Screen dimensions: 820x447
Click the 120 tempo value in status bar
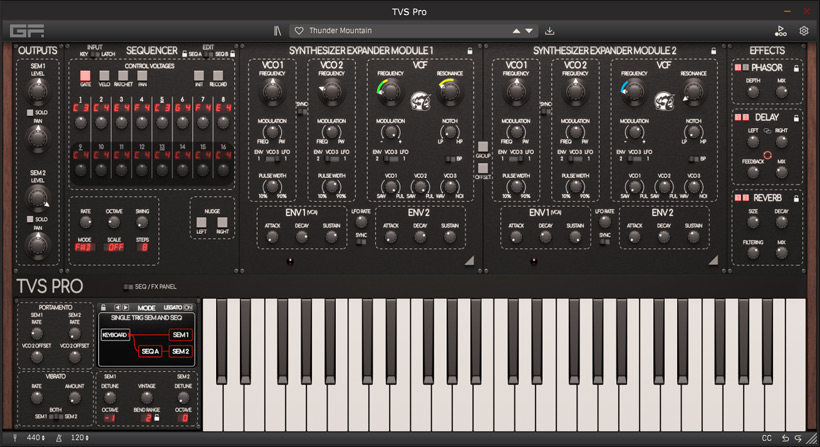[x=79, y=438]
